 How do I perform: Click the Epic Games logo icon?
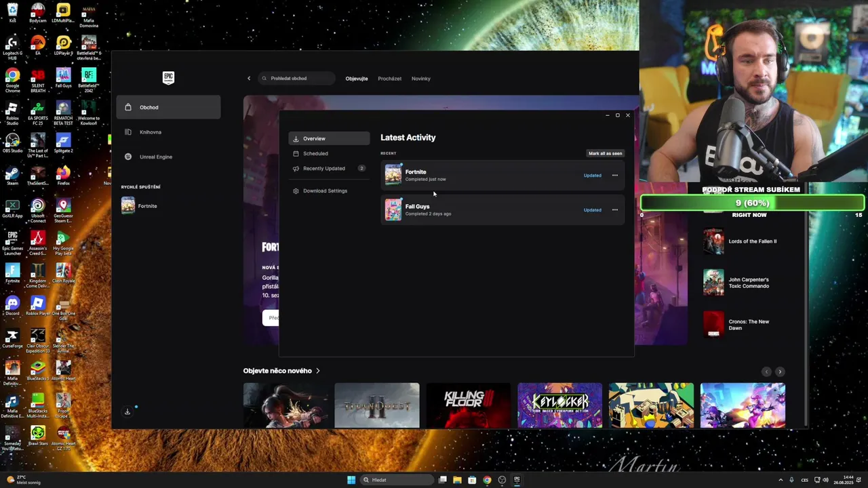point(168,78)
